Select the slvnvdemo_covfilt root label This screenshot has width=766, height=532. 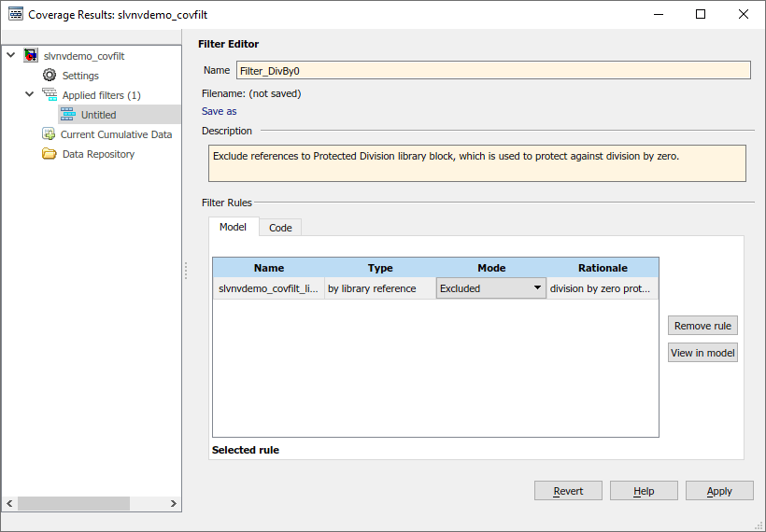click(x=84, y=56)
